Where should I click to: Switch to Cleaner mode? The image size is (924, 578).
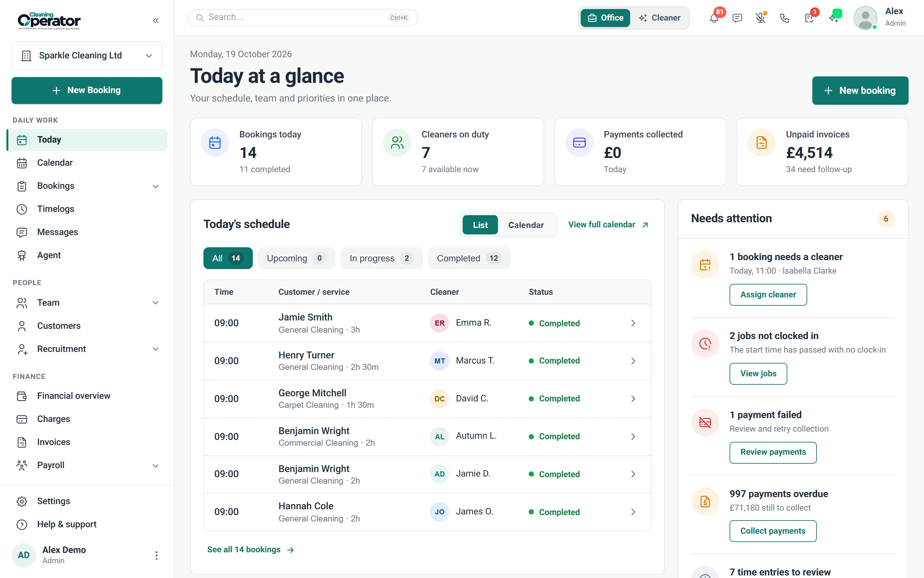tap(659, 18)
